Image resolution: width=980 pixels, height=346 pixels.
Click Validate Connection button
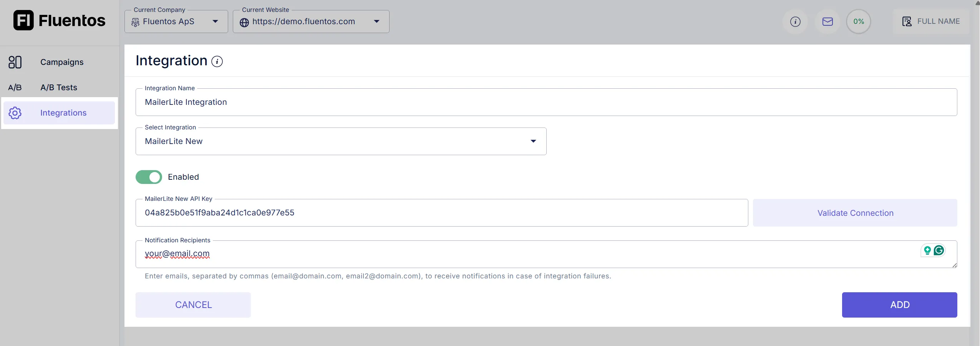855,213
